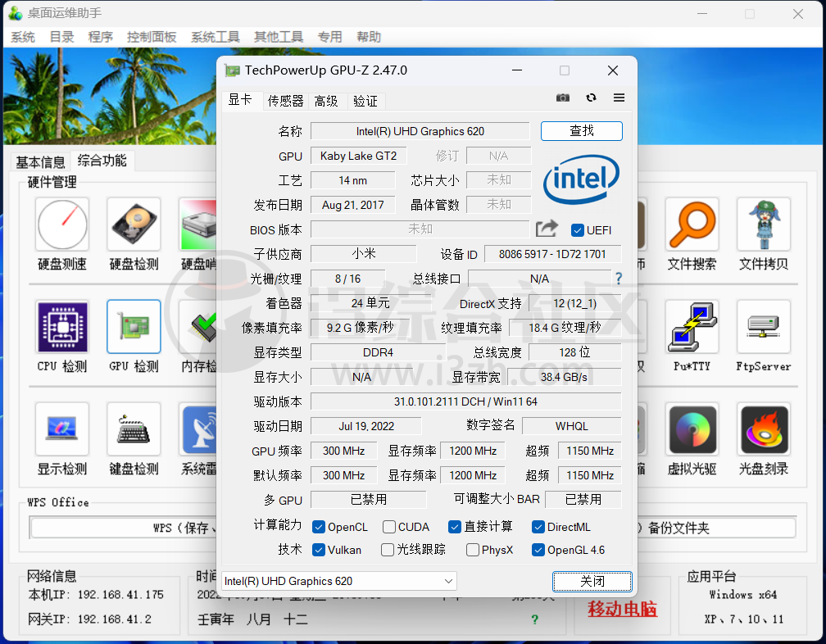Open the 目录 menu
826x644 pixels.
point(61,37)
